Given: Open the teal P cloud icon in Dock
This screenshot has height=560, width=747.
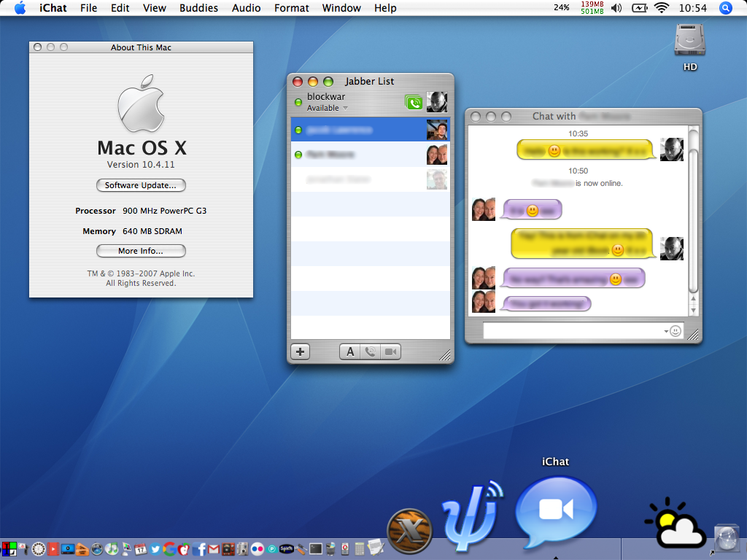Looking at the screenshot, I should [272, 550].
